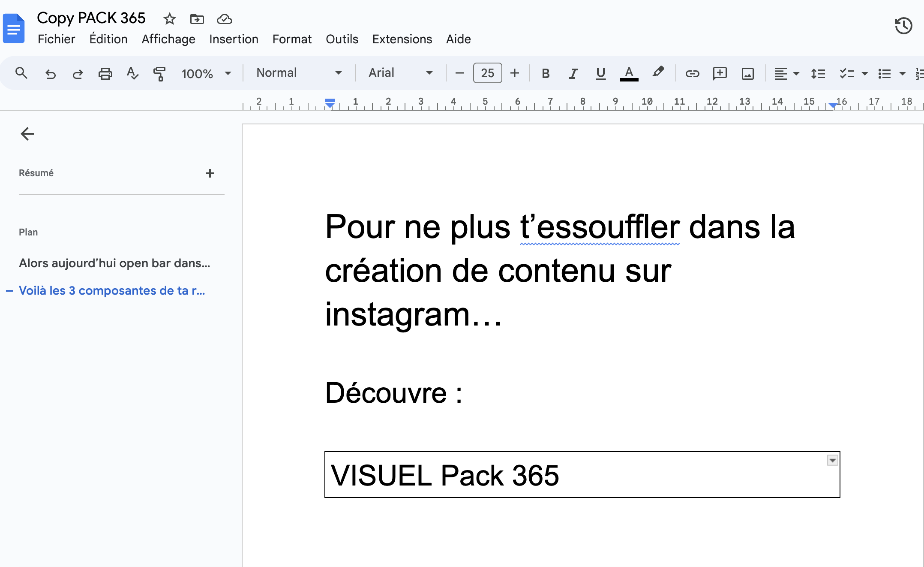Open the Normal paragraph style dropdown

(299, 73)
